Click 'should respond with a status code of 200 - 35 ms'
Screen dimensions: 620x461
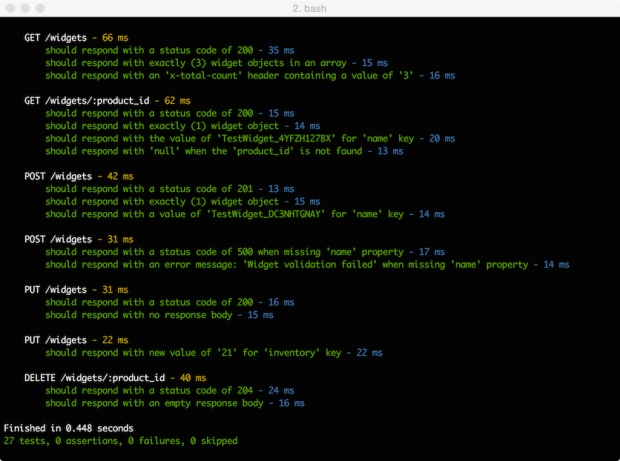pyautogui.click(x=170, y=50)
